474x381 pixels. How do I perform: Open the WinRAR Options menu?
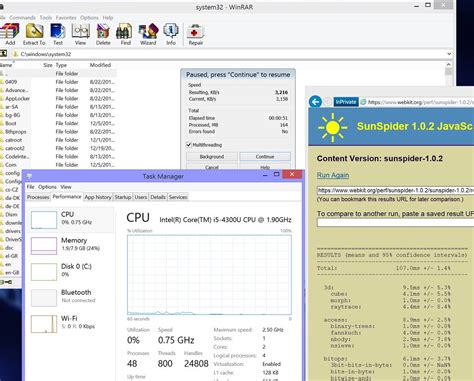click(89, 17)
